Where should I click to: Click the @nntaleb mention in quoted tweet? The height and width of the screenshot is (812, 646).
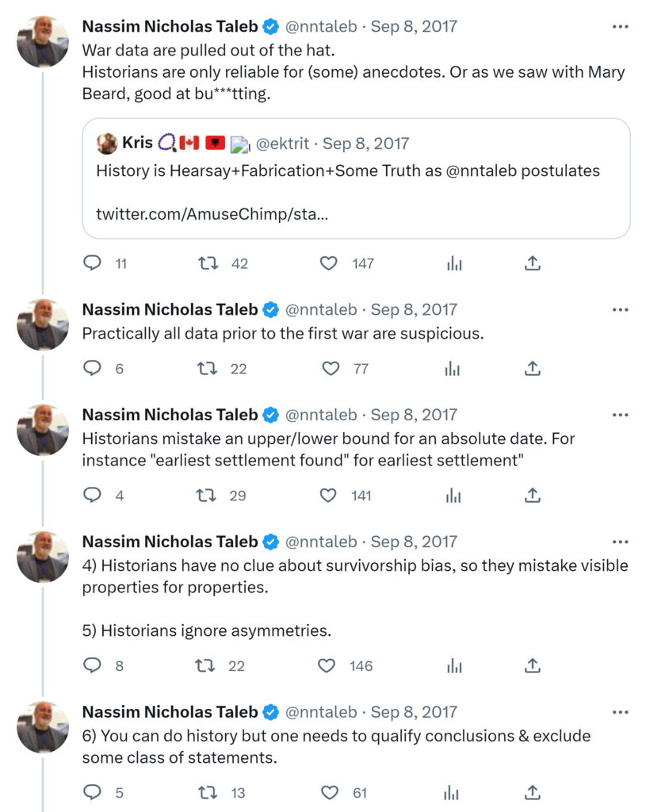click(x=485, y=170)
